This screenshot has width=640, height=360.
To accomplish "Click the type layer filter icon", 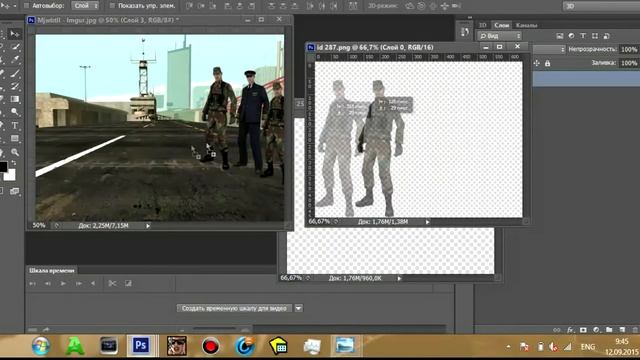I will (x=583, y=36).
